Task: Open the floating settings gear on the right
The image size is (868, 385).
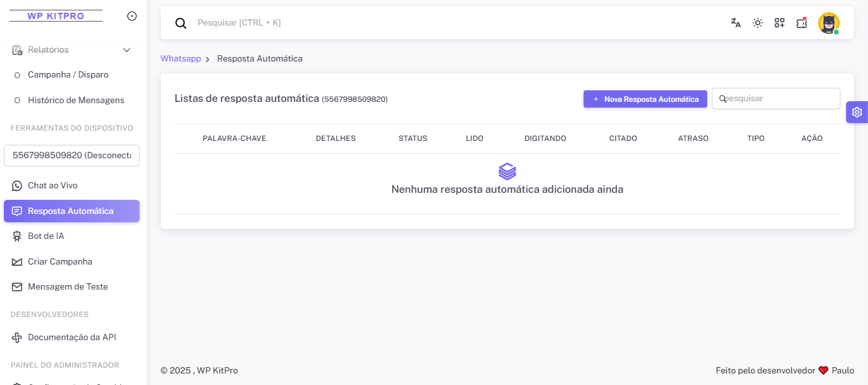Action: pos(857,111)
